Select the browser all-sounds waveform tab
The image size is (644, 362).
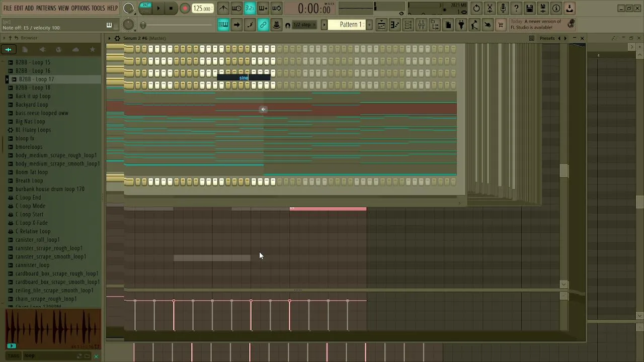(8, 49)
